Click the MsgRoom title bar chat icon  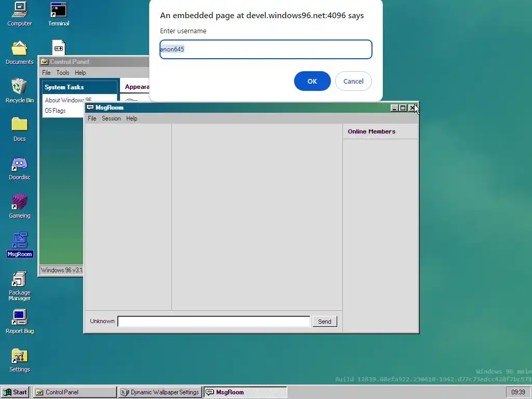pos(90,108)
